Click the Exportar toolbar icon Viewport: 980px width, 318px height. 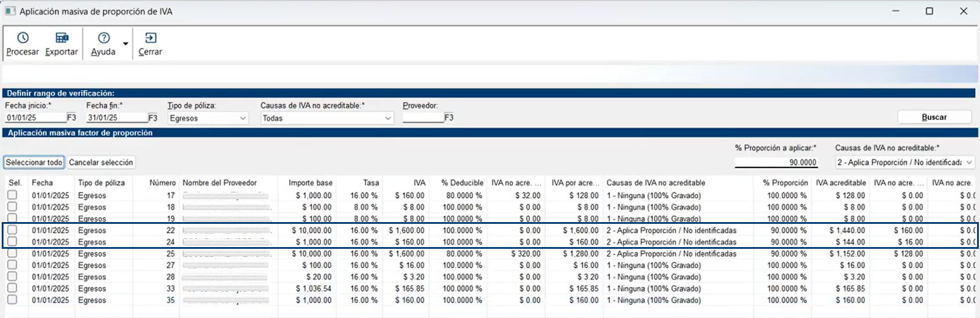(62, 38)
